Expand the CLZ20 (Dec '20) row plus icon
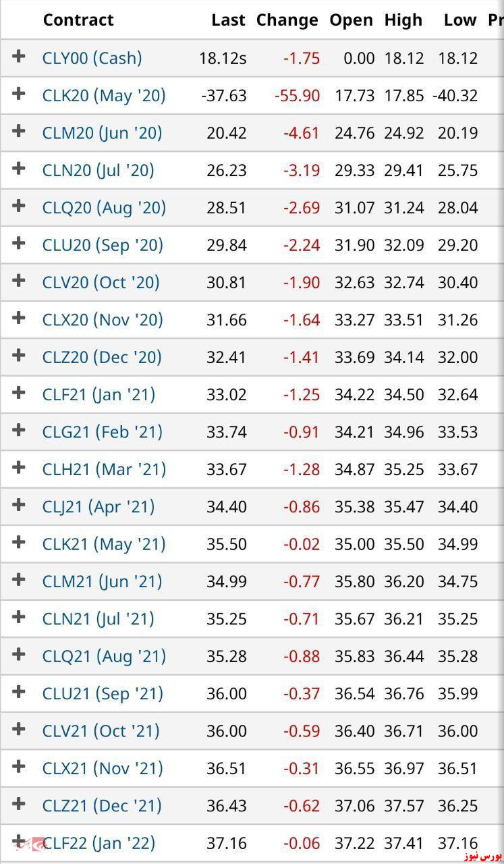This screenshot has width=504, height=864. point(19,356)
